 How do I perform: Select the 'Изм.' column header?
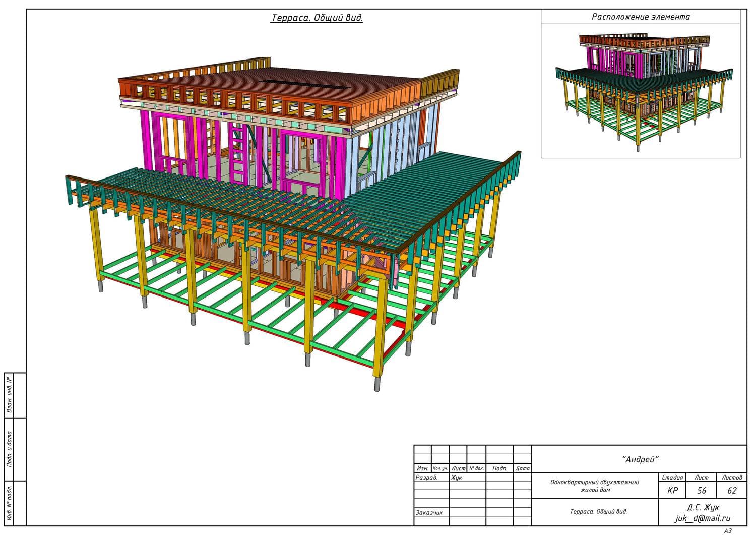[422, 468]
